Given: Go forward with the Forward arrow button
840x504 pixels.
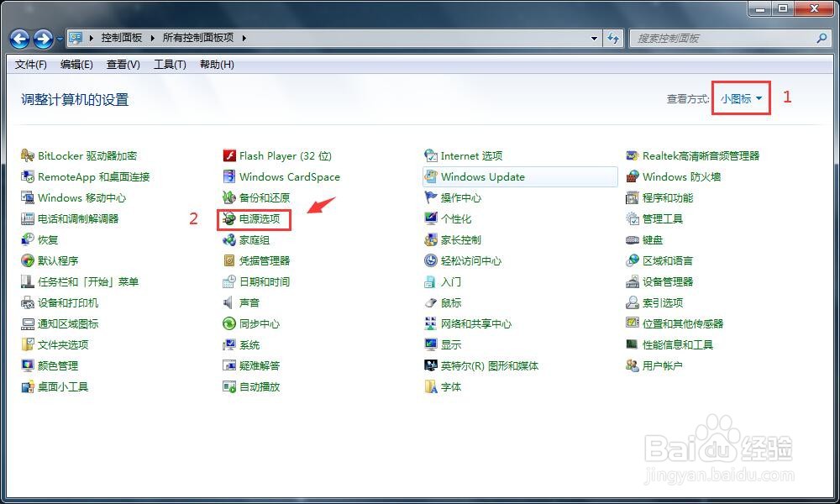Looking at the screenshot, I should tap(44, 39).
